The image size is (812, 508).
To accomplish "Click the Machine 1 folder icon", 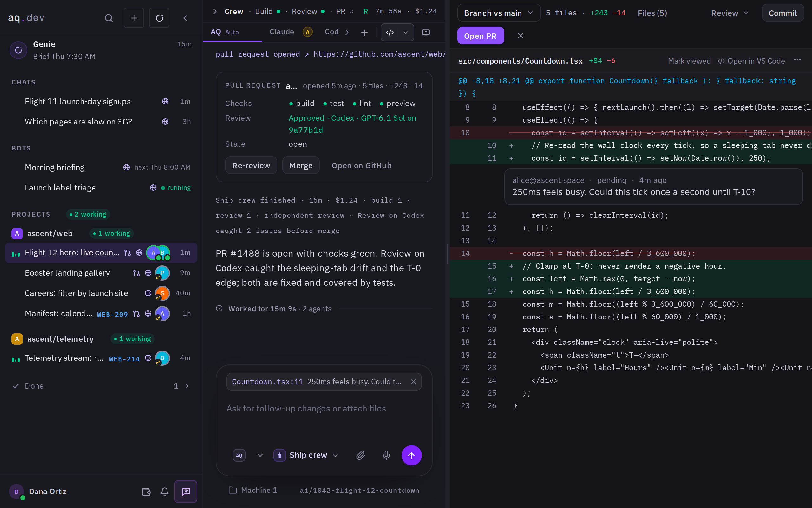I will pyautogui.click(x=232, y=490).
